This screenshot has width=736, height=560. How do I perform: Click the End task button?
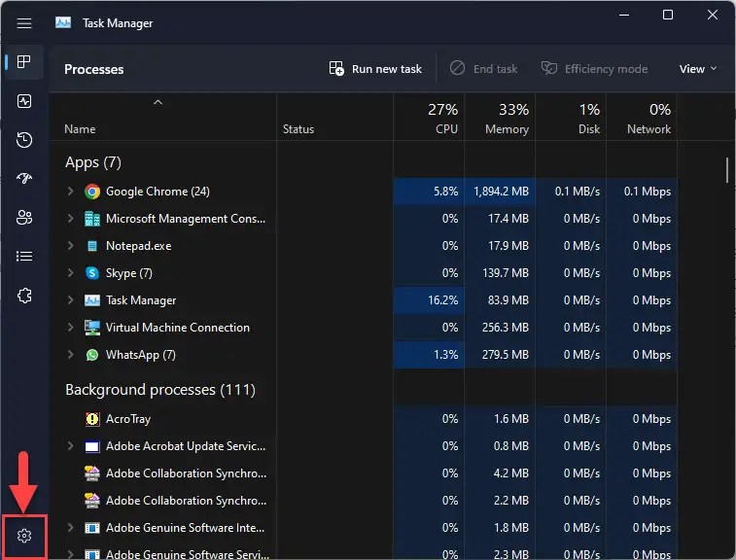(x=483, y=69)
